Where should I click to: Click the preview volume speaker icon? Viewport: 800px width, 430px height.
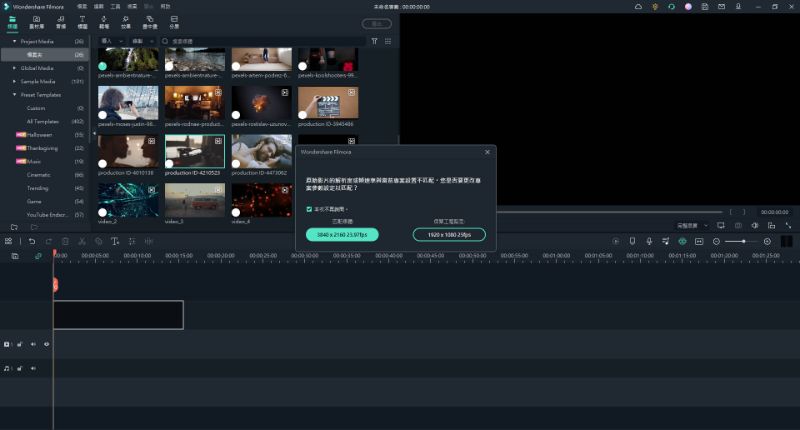755,225
